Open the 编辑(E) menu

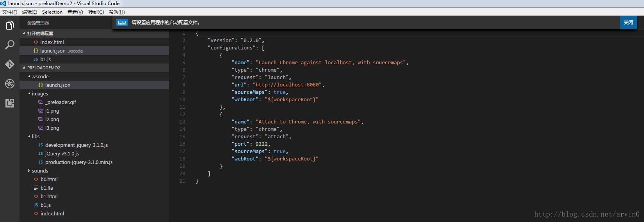30,12
